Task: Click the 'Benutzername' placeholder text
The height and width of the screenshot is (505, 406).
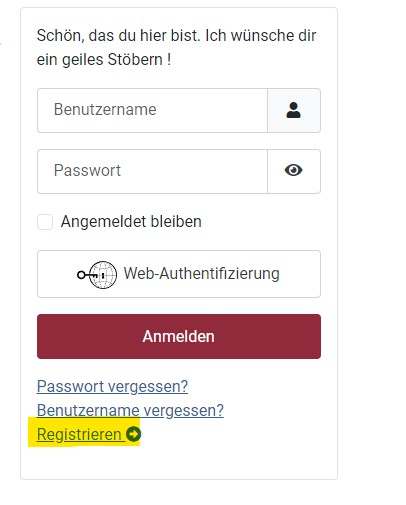Action: 105,109
